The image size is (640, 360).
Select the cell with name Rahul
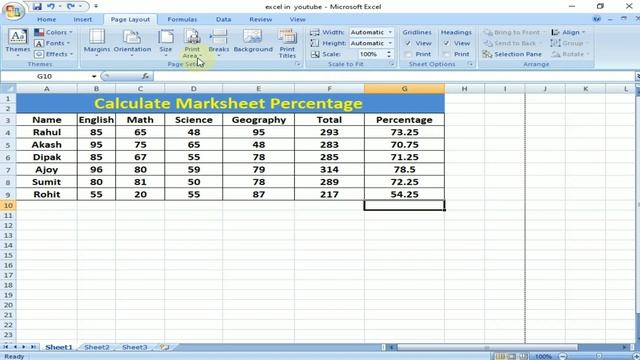(x=47, y=132)
